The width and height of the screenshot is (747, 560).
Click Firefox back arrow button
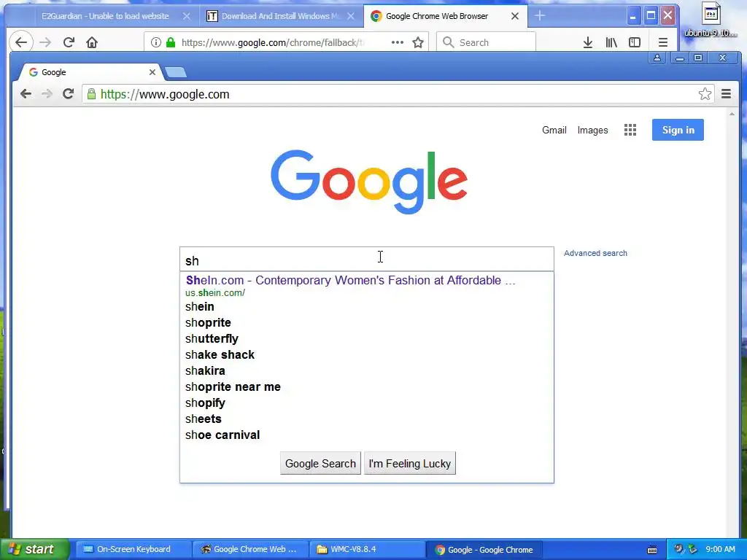pyautogui.click(x=21, y=42)
